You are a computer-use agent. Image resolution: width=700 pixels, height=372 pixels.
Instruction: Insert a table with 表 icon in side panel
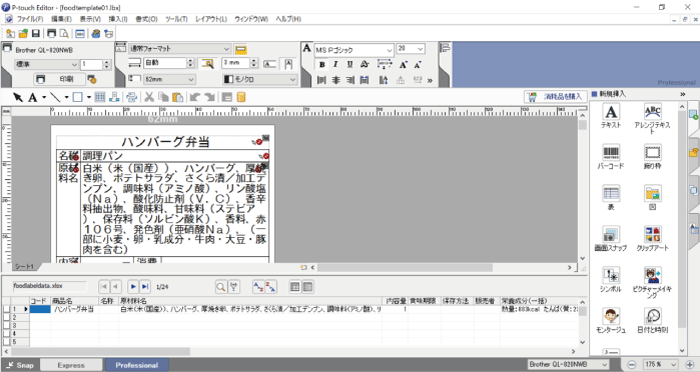point(611,197)
